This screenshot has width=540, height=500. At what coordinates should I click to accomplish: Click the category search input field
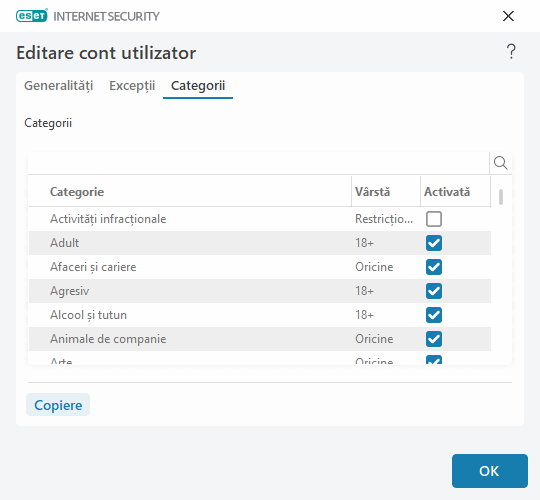pos(258,163)
